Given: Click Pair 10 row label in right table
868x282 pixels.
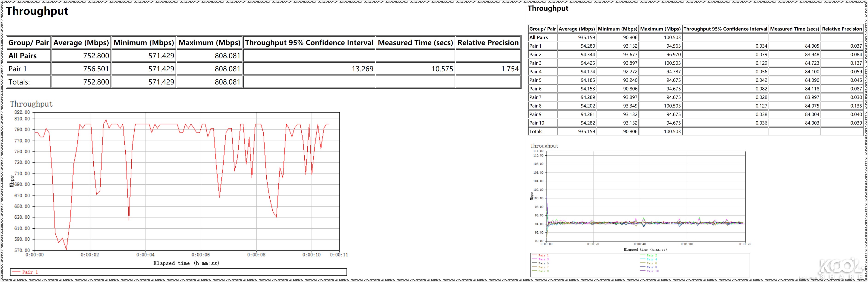Looking at the screenshot, I should [x=536, y=123].
